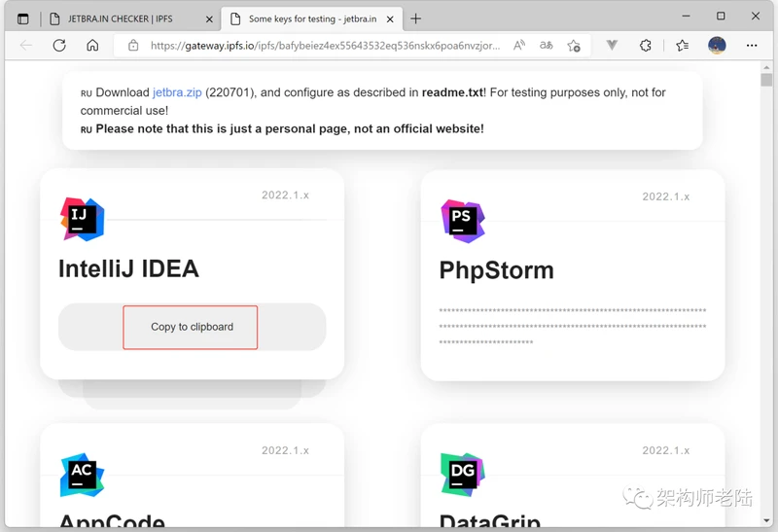Screen dimensions: 778x532
Task: Click the readme.txt bold text
Action: coord(452,92)
